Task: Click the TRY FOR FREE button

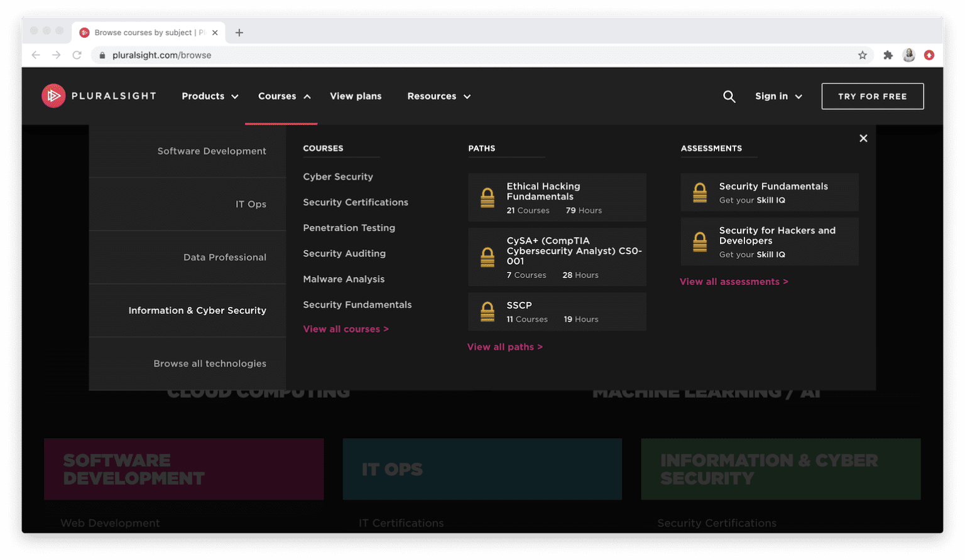Action: click(872, 96)
